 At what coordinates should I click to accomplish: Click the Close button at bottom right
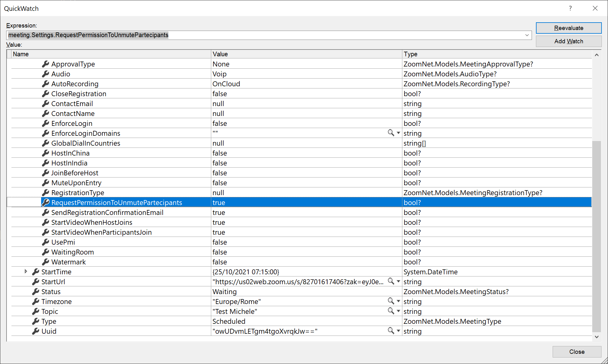[576, 352]
